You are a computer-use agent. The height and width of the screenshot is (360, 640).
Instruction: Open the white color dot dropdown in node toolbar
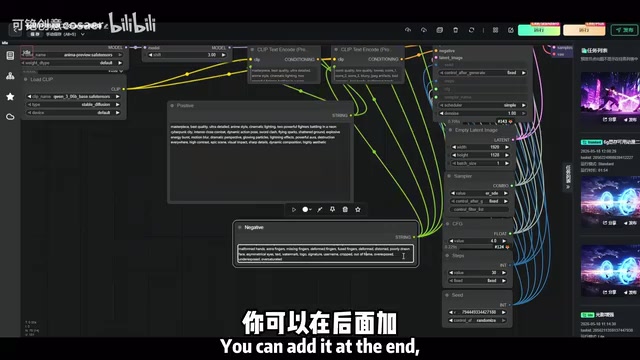point(307,210)
